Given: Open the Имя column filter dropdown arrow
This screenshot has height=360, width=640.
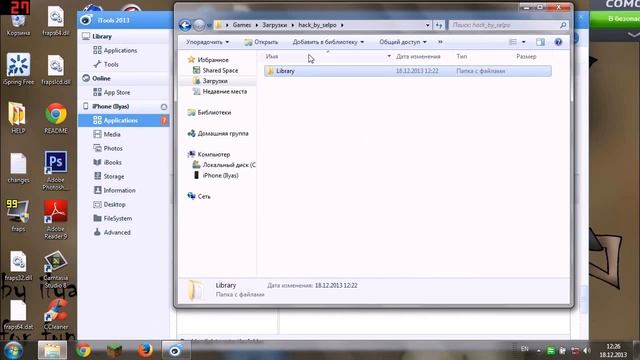Looking at the screenshot, I should pos(389,56).
